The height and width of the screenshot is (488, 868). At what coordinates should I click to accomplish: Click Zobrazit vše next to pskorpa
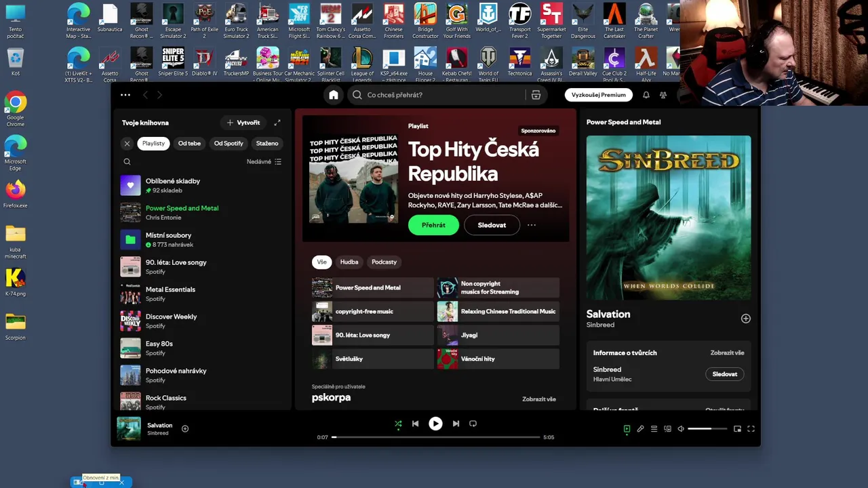[539, 399]
